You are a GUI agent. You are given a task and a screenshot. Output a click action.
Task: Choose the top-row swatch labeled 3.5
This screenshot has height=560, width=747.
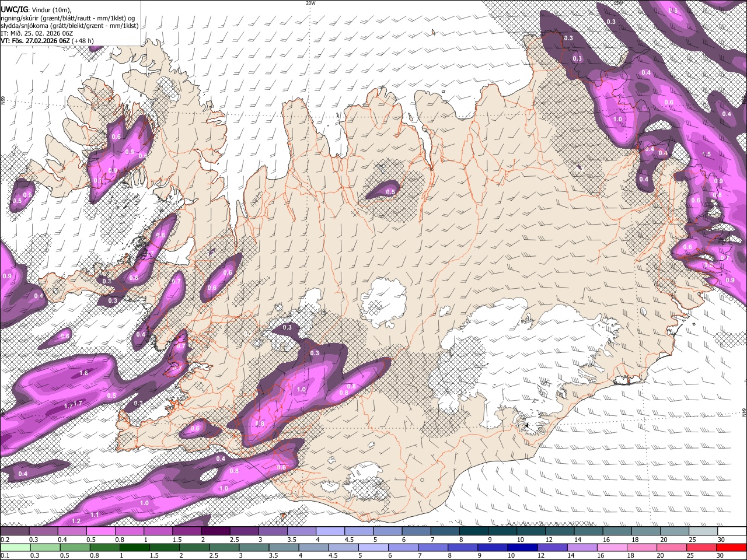pyautogui.click(x=302, y=531)
